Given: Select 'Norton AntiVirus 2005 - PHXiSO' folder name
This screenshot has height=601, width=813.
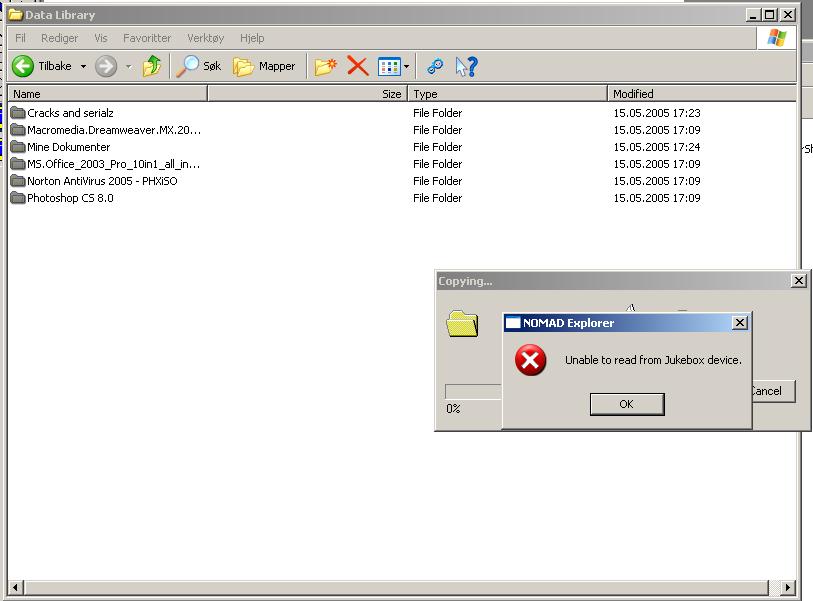Looking at the screenshot, I should (102, 181).
